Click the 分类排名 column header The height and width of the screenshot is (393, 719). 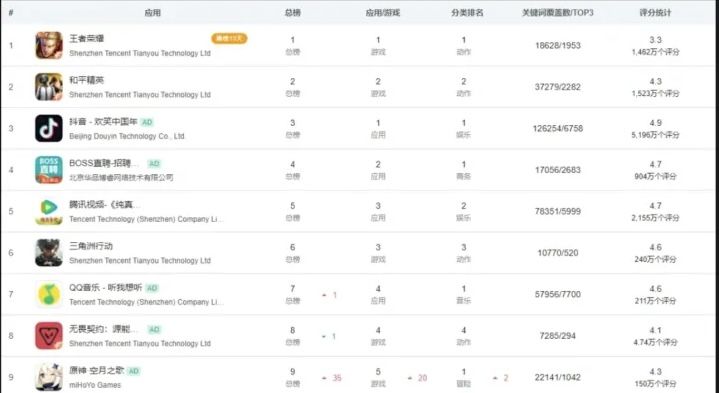467,13
